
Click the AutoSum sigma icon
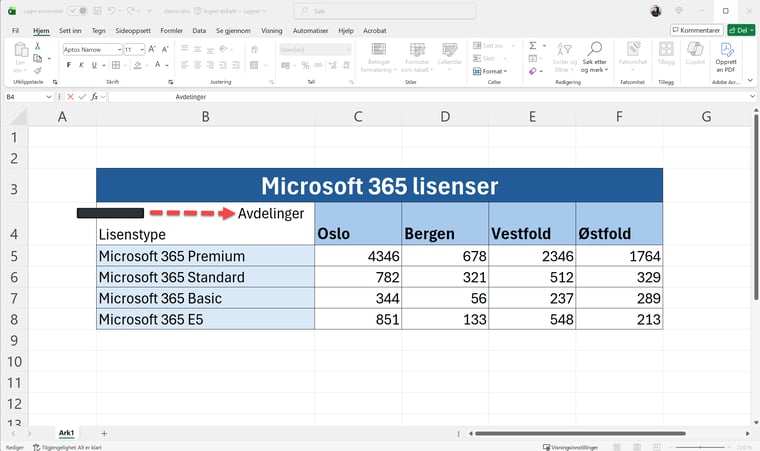533,46
